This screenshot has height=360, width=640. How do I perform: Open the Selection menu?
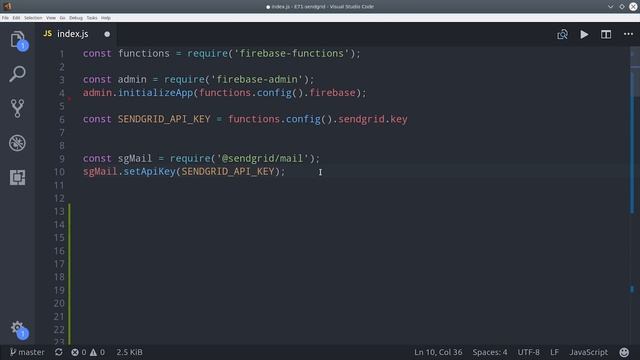pyautogui.click(x=33, y=18)
